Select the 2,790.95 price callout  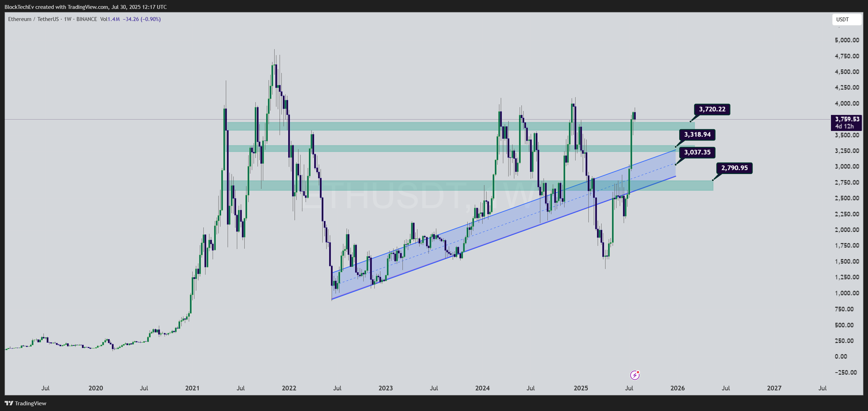[734, 168]
